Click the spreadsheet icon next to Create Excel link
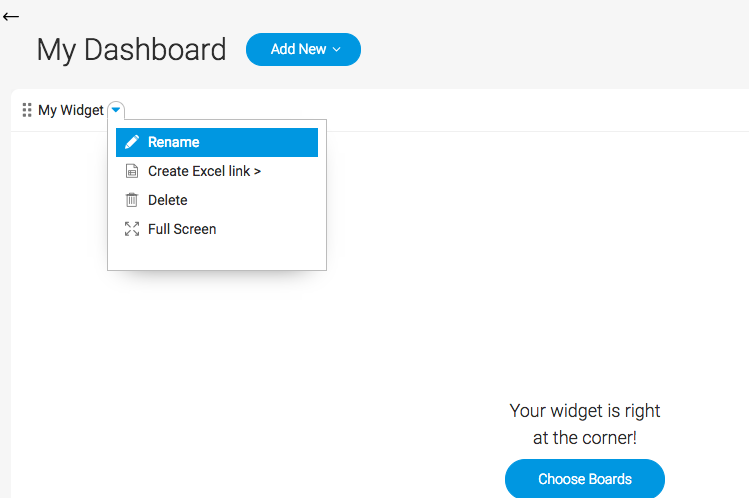Image resolution: width=749 pixels, height=498 pixels. (132, 171)
